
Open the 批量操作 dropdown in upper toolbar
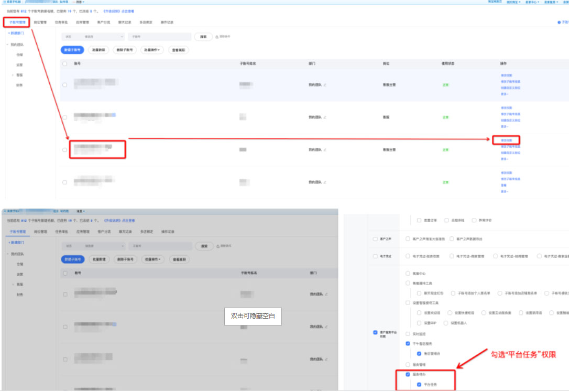tap(151, 50)
